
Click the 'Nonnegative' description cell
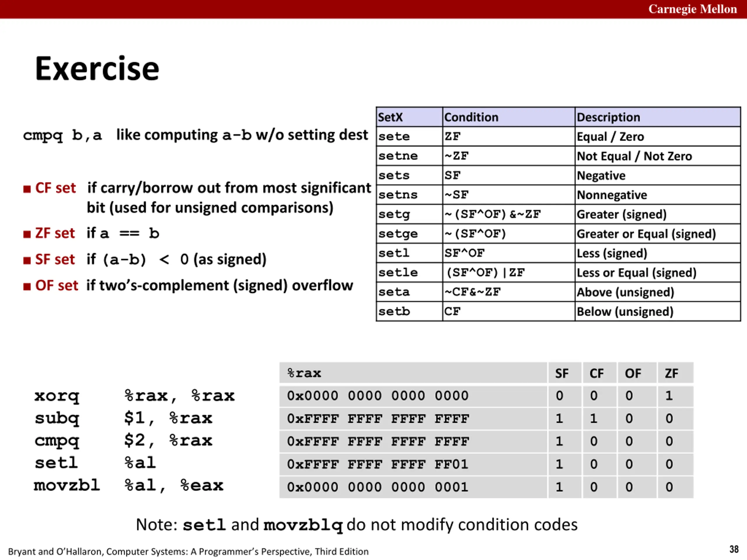[x=657, y=195]
